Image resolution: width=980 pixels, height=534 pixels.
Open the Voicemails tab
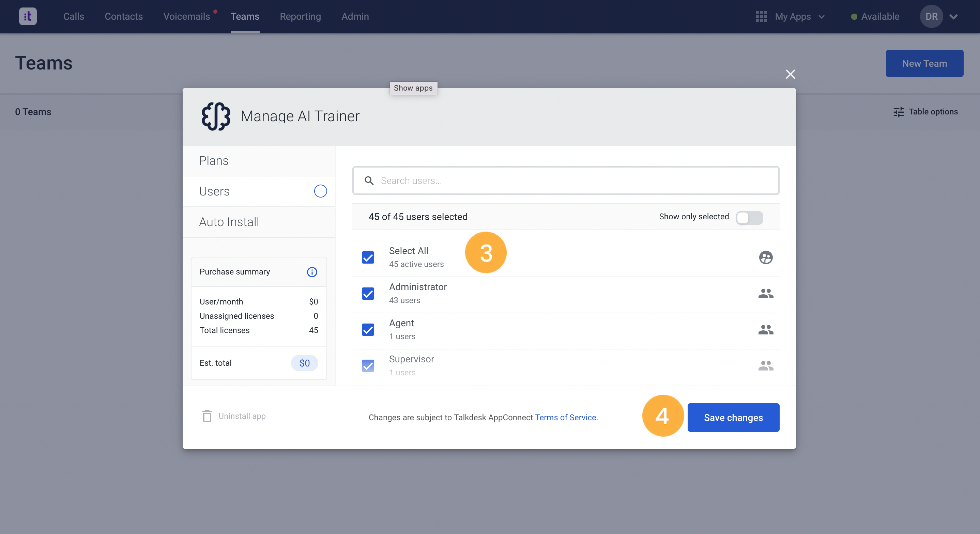[x=186, y=16]
